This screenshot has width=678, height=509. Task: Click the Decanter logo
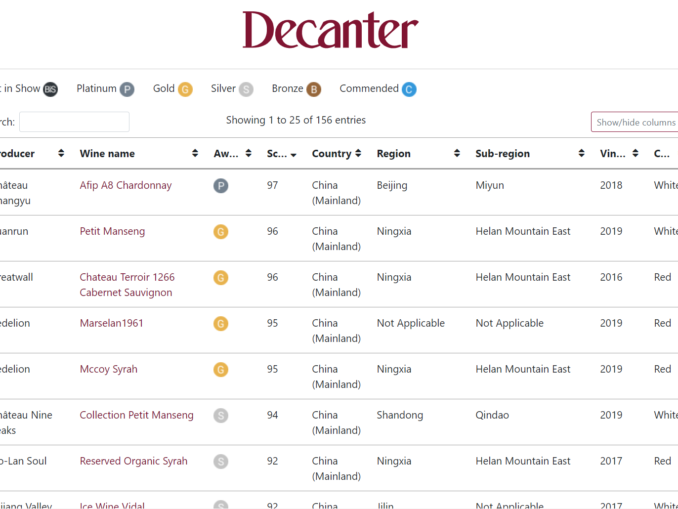[x=330, y=31]
